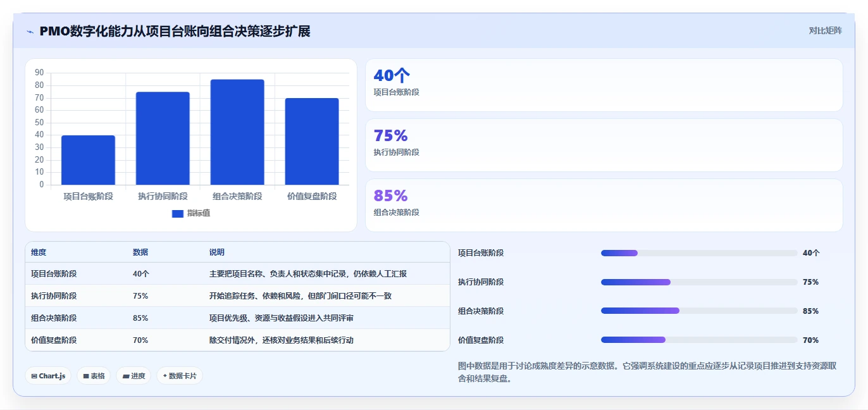Click the 表格 tag chip

point(94,376)
